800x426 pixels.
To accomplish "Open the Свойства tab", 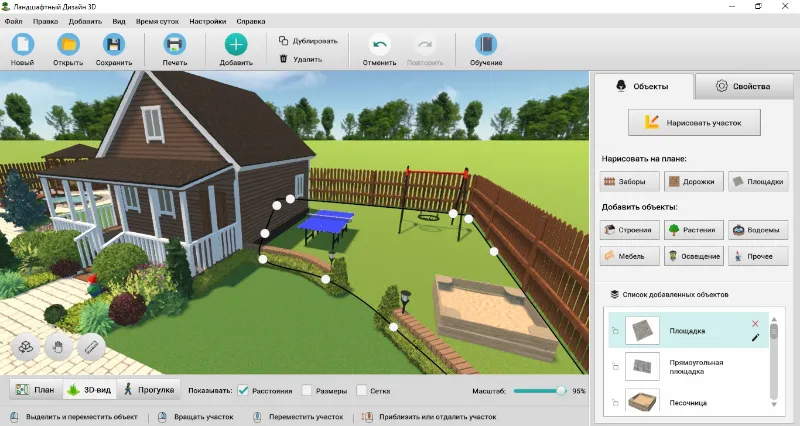I will [x=744, y=86].
